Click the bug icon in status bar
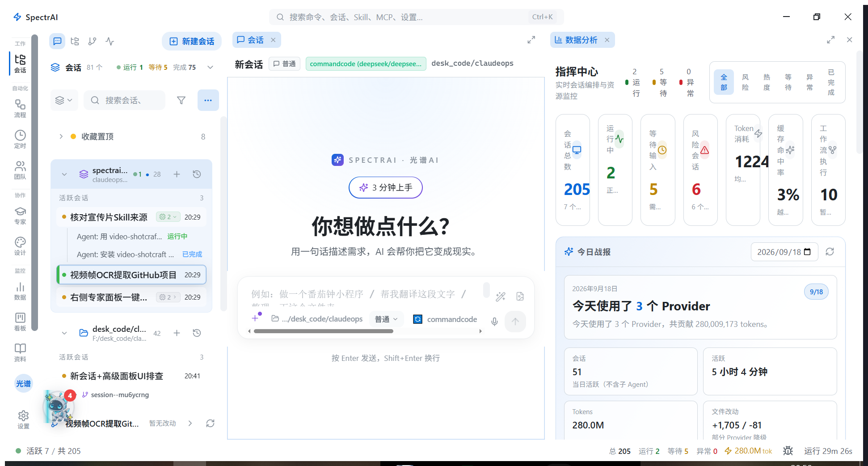Screen dimensions: 868x466 click(788, 451)
